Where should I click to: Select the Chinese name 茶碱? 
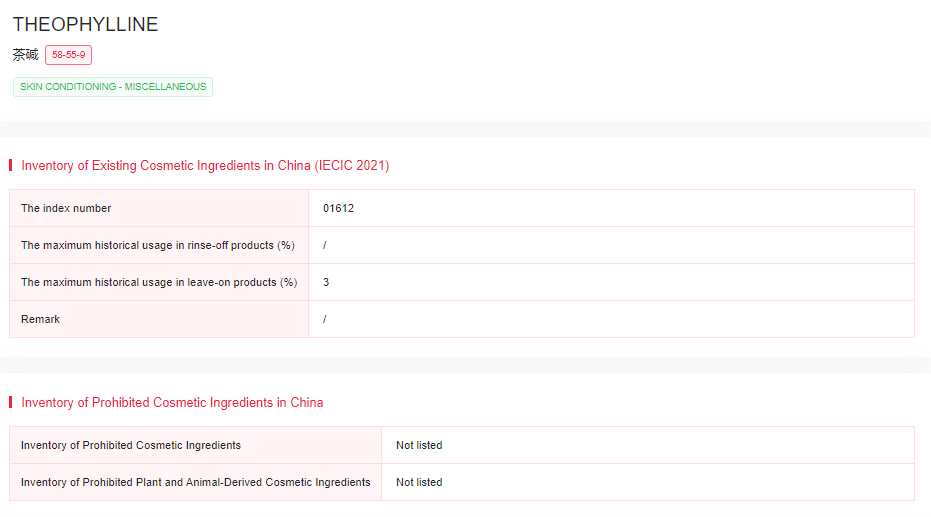[x=25, y=55]
